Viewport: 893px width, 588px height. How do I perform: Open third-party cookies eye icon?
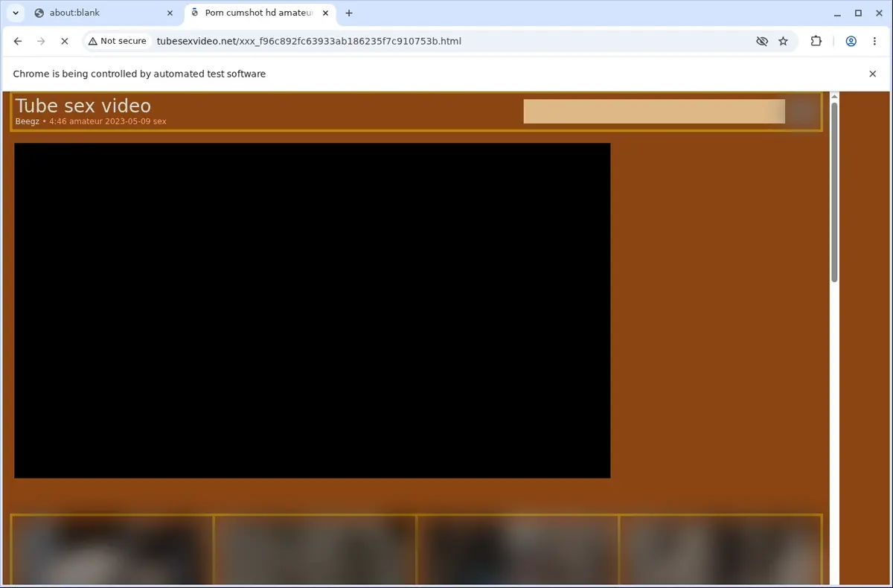(x=761, y=41)
